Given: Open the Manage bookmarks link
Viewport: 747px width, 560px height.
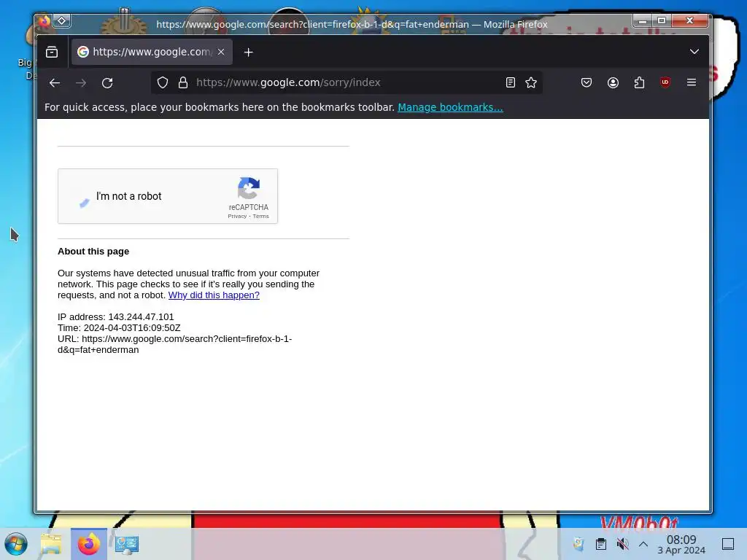Looking at the screenshot, I should (x=450, y=107).
